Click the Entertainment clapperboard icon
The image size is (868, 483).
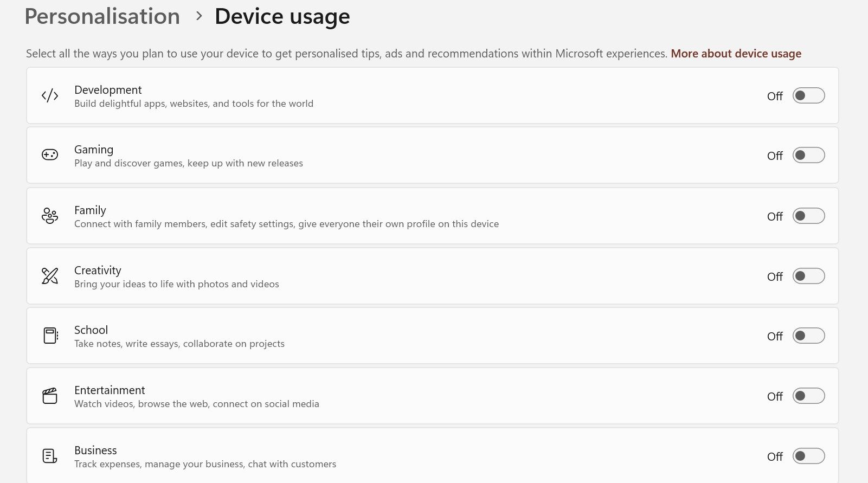pos(50,396)
